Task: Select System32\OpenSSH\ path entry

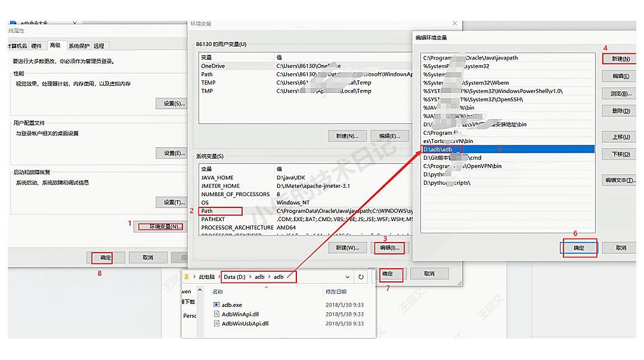Action: pyautogui.click(x=507, y=100)
